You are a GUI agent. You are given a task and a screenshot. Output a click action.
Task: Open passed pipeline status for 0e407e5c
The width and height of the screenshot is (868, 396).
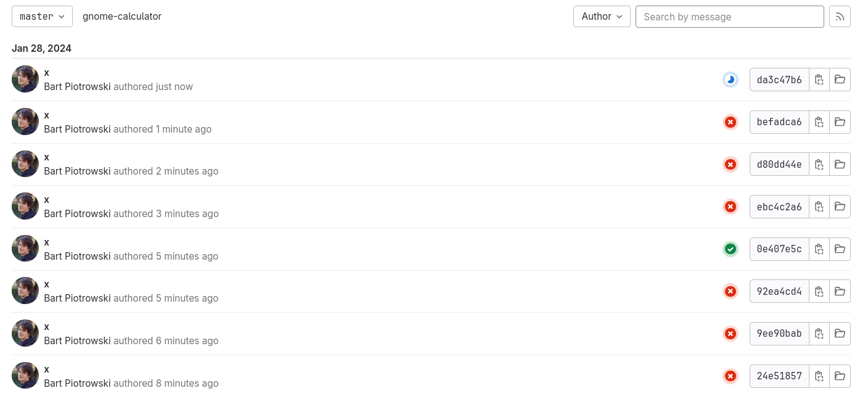click(731, 249)
